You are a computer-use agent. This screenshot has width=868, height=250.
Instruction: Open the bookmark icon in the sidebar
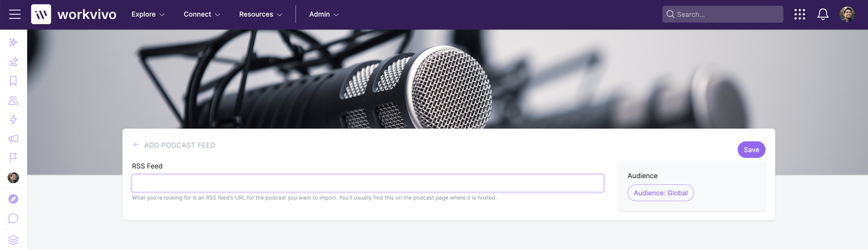pyautogui.click(x=13, y=81)
